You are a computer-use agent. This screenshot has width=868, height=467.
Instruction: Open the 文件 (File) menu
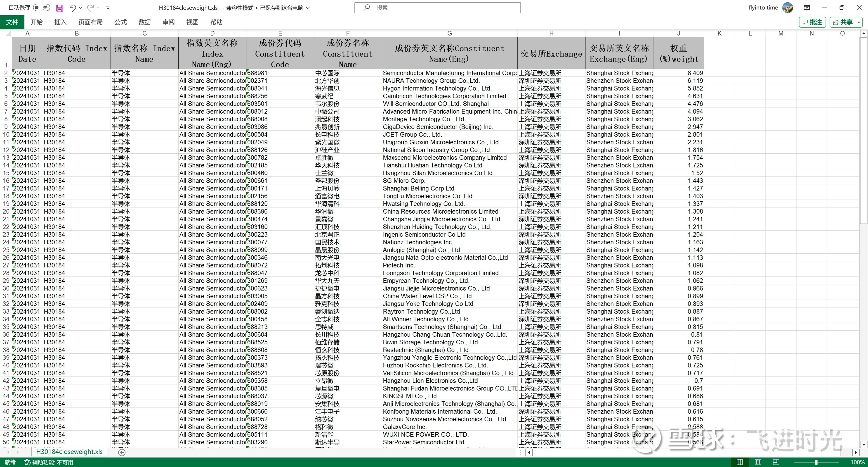[12, 22]
